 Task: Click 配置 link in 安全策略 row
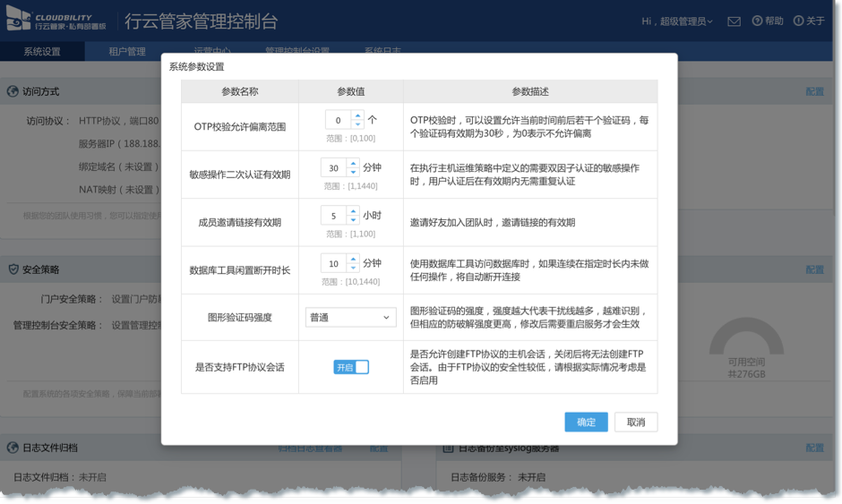[x=814, y=269]
